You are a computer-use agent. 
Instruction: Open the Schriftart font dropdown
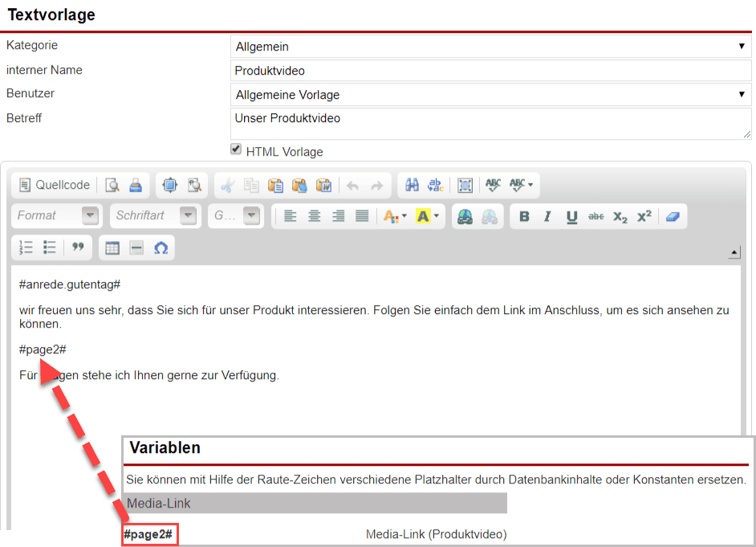point(156,216)
